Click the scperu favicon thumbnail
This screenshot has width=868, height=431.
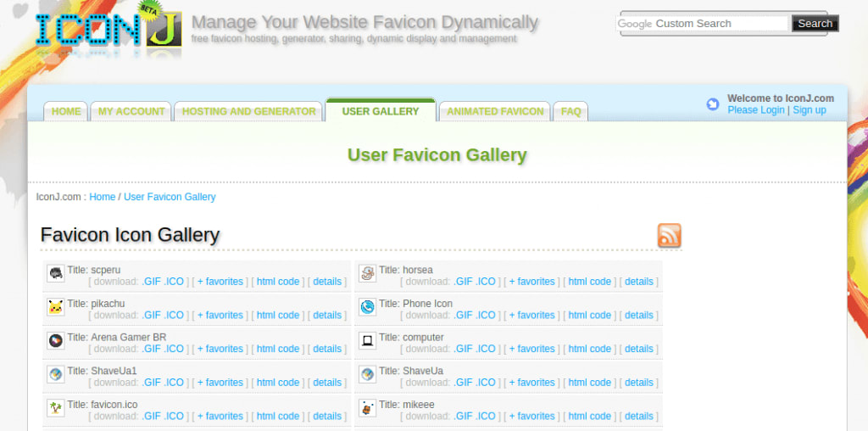[56, 273]
